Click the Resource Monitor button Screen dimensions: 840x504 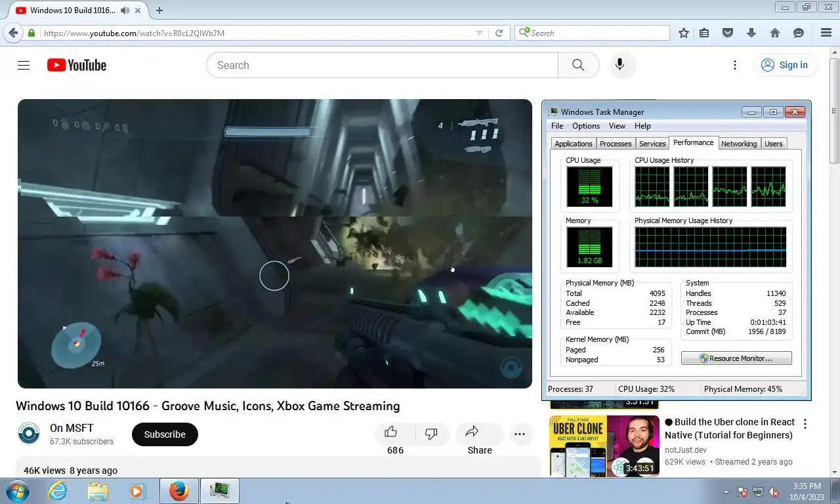(736, 358)
